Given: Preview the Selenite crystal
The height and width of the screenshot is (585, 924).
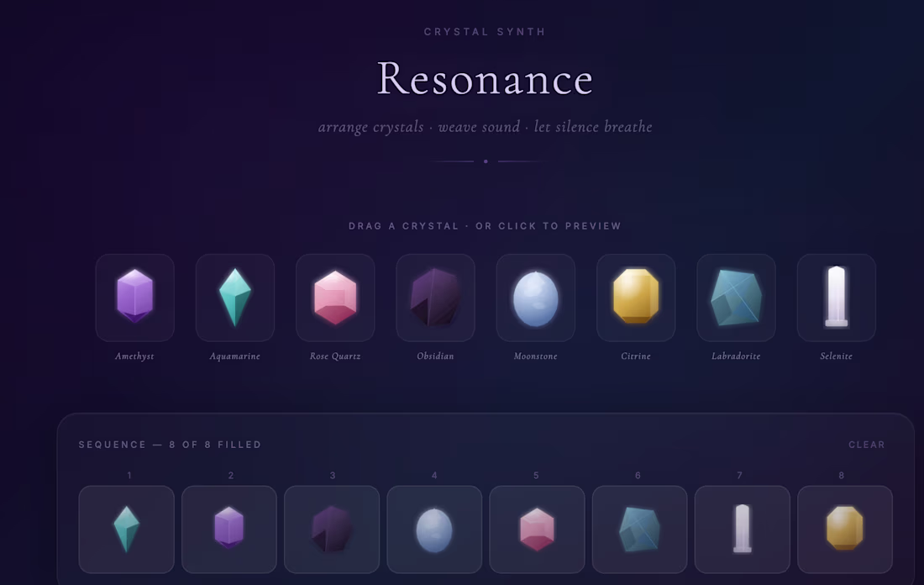Looking at the screenshot, I should 836,298.
